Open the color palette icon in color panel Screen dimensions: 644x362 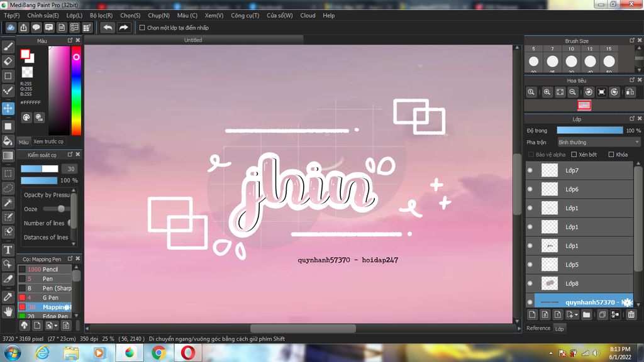tap(26, 118)
